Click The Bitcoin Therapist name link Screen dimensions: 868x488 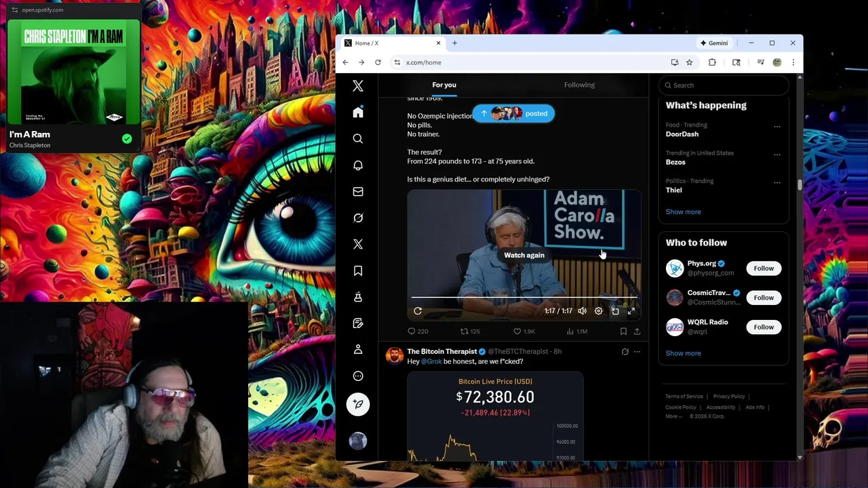(442, 352)
